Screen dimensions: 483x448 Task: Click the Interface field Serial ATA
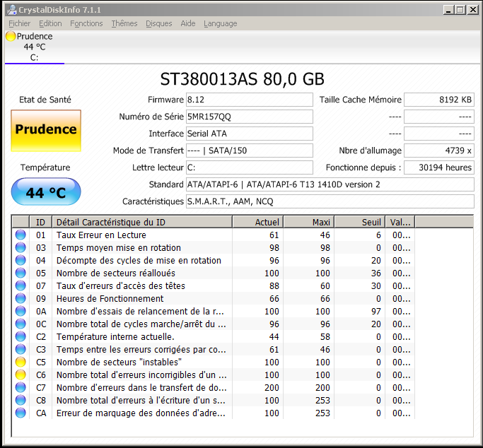(x=249, y=134)
